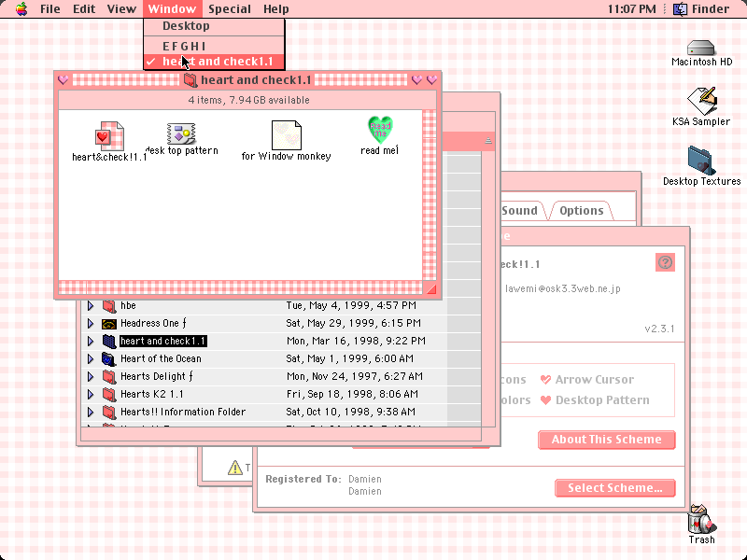Screen dimensions: 747x560
Task: Click the Hearts!! Information Folder icon
Action: click(109, 413)
